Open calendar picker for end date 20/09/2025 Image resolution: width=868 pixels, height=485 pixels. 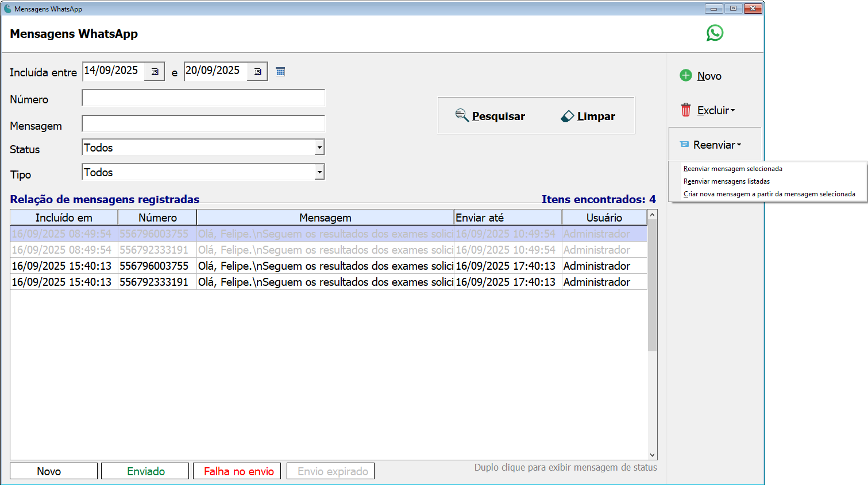coord(257,72)
